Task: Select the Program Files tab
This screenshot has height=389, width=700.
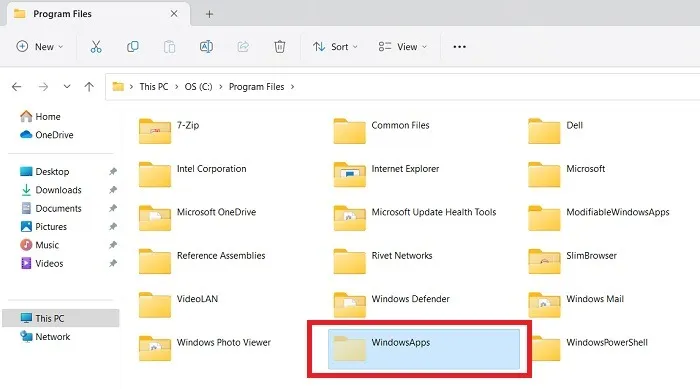Action: coord(98,14)
